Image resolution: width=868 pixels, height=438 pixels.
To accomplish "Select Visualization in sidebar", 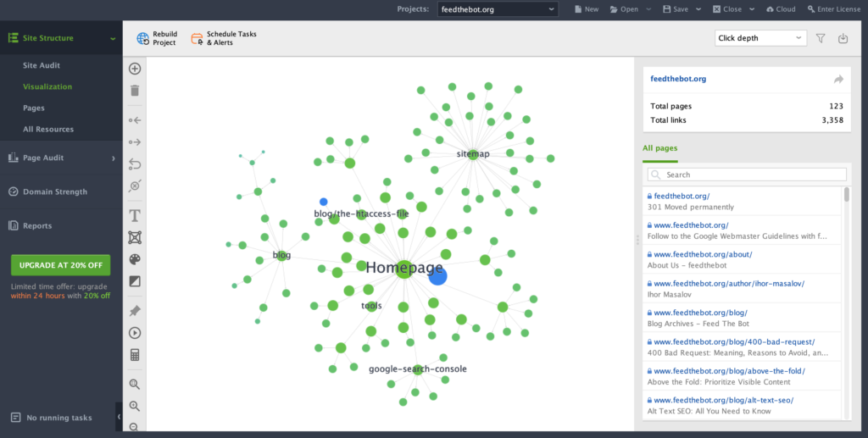I will tap(47, 86).
